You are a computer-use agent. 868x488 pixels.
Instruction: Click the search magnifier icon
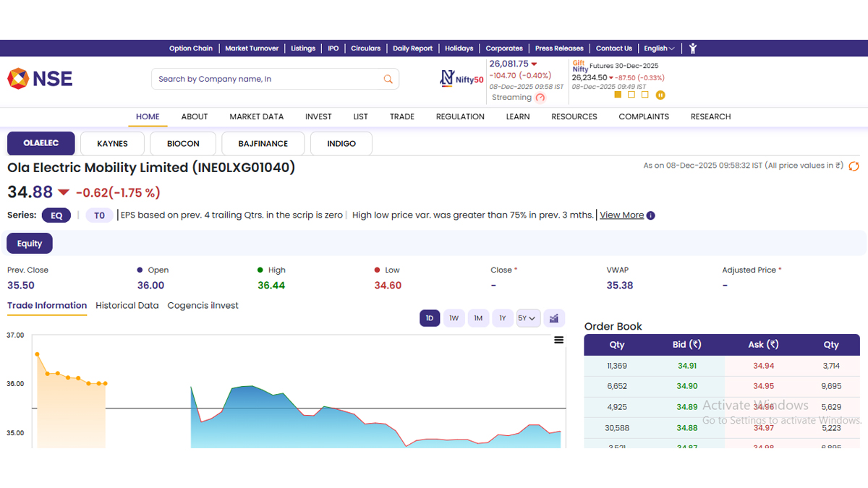click(x=388, y=79)
